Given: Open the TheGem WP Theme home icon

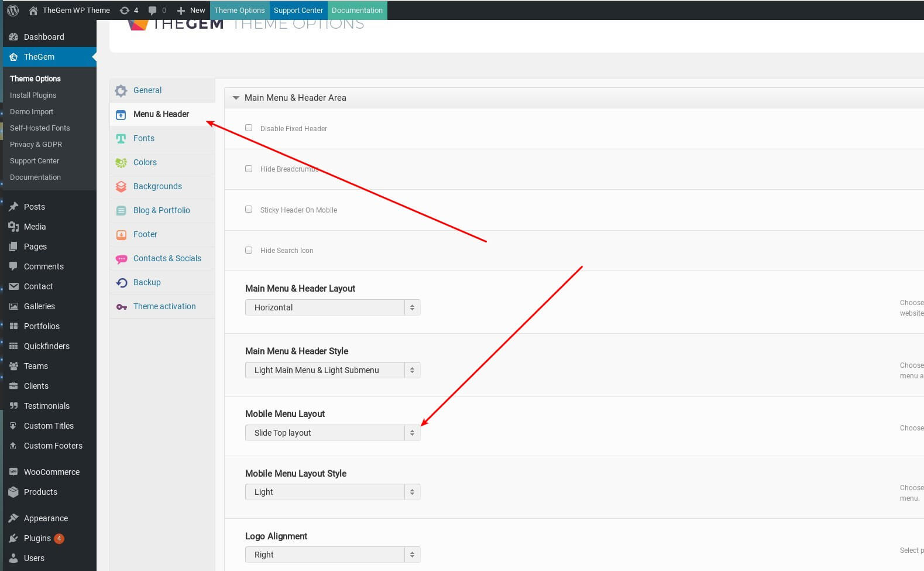Looking at the screenshot, I should point(33,11).
